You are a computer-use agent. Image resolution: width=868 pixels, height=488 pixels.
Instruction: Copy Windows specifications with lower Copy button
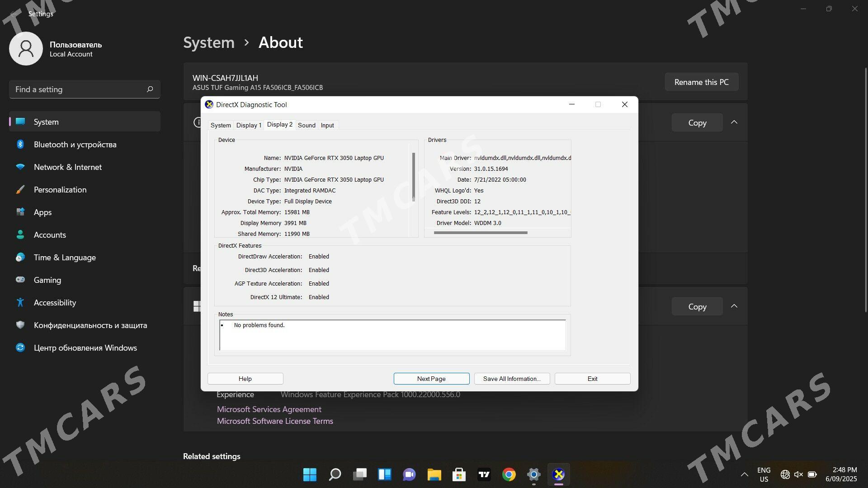[x=697, y=307]
